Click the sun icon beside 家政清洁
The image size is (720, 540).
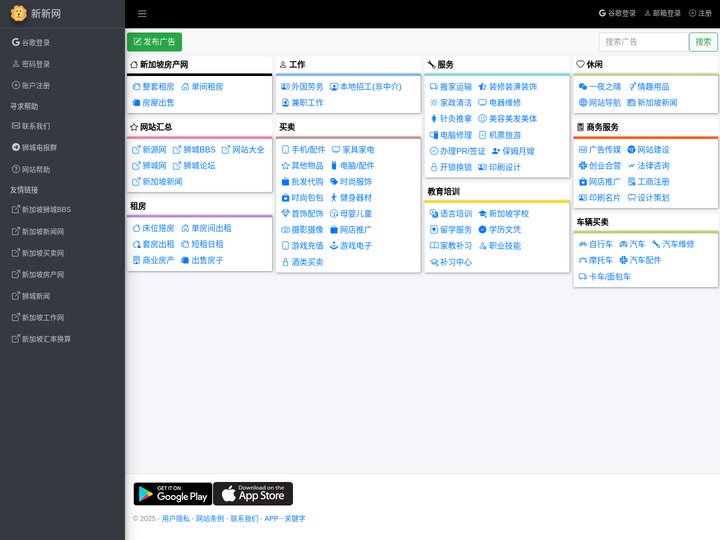(434, 103)
